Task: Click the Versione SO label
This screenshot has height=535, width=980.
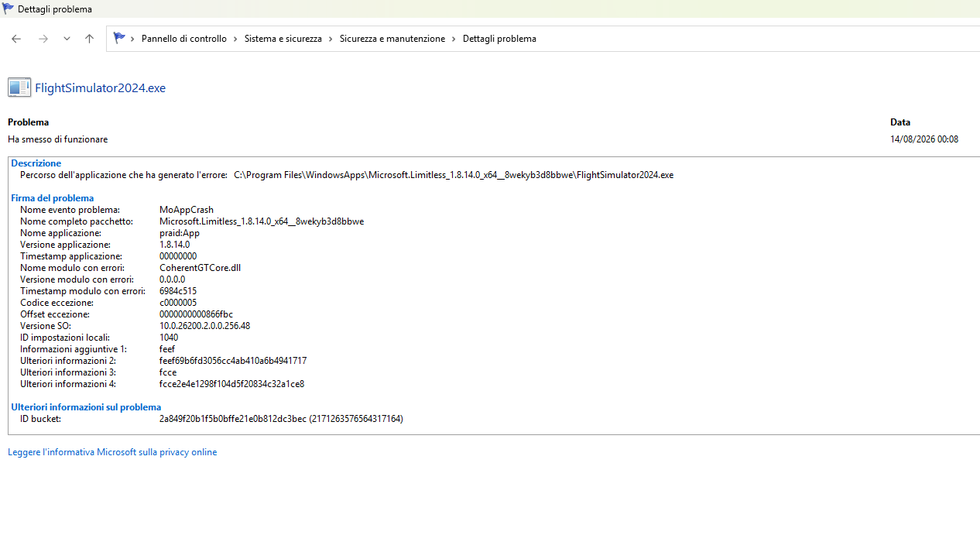Action: click(46, 326)
